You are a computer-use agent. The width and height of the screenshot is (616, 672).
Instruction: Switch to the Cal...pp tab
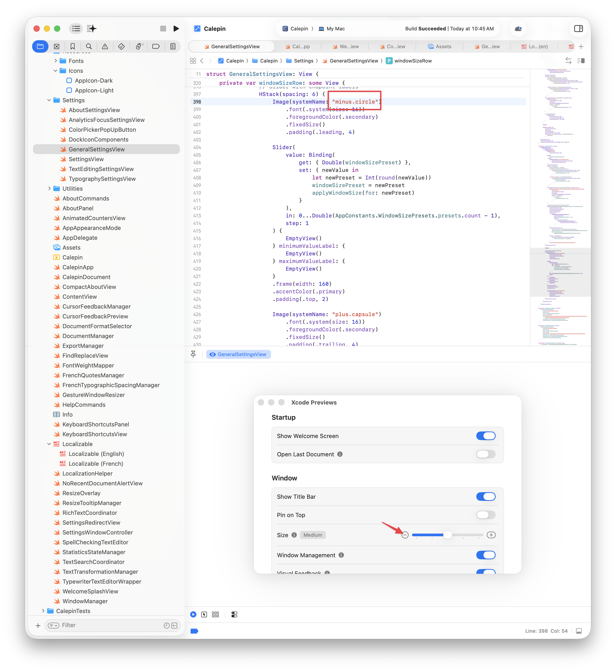(x=297, y=46)
